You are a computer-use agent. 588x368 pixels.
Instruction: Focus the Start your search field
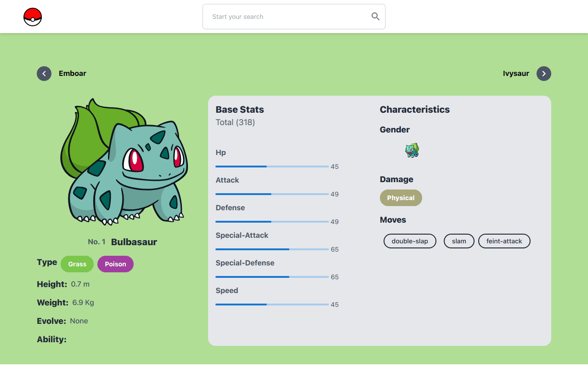294,17
